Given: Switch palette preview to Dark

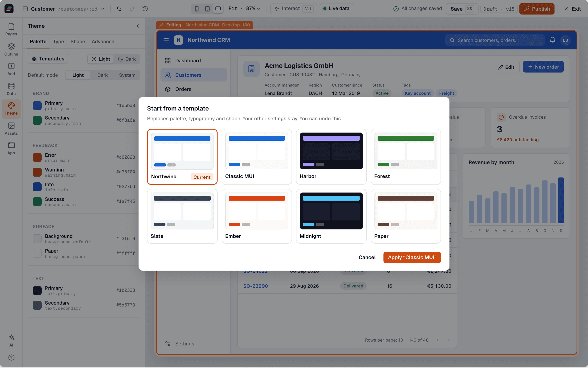Looking at the screenshot, I should [x=127, y=59].
